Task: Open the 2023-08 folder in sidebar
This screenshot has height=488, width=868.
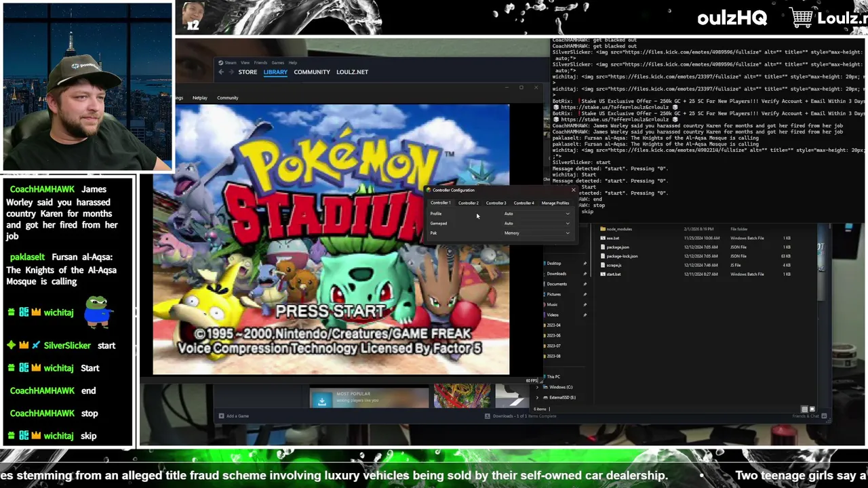Action: 553,356
